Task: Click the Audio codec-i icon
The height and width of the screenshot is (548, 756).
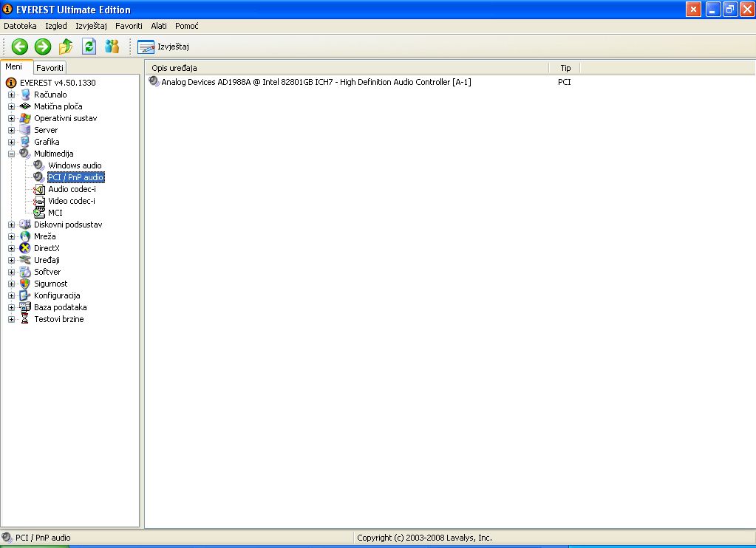Action: (x=39, y=189)
